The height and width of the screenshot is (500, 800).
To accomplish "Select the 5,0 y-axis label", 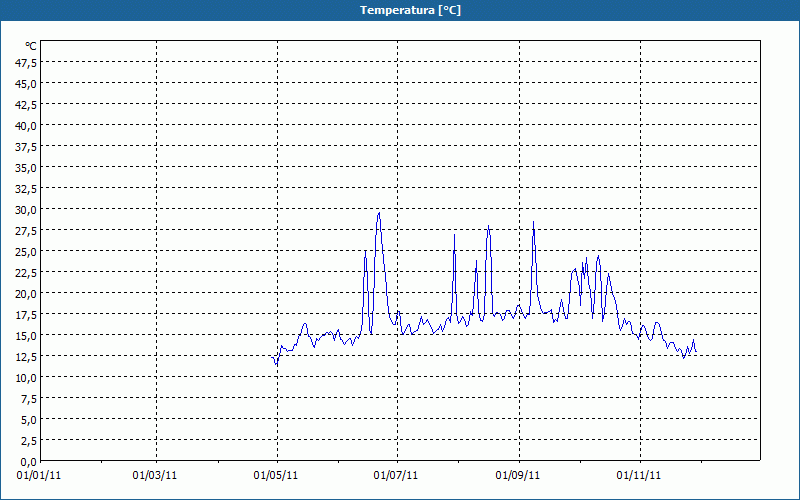I will 28,420.
